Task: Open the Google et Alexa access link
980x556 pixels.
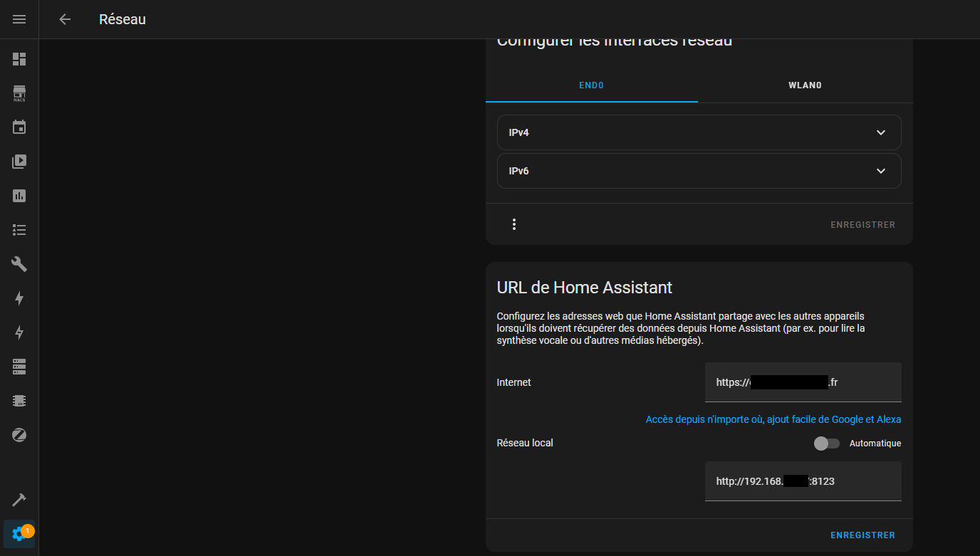Action: tap(773, 419)
